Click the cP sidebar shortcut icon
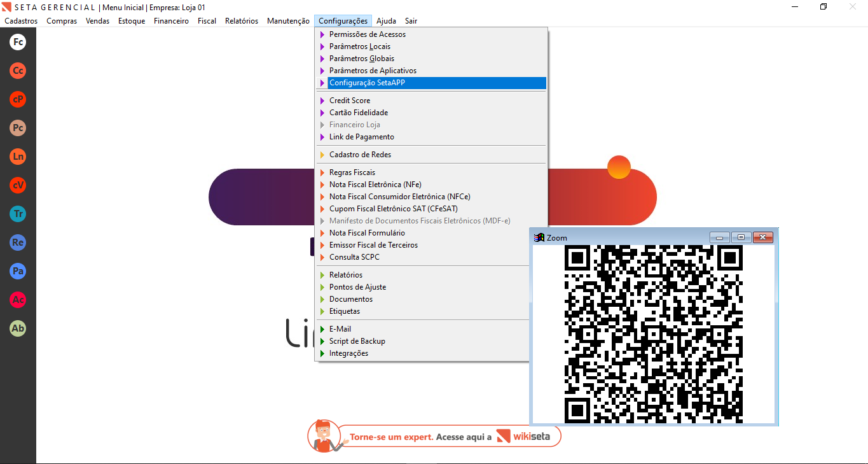868x464 pixels. point(18,99)
